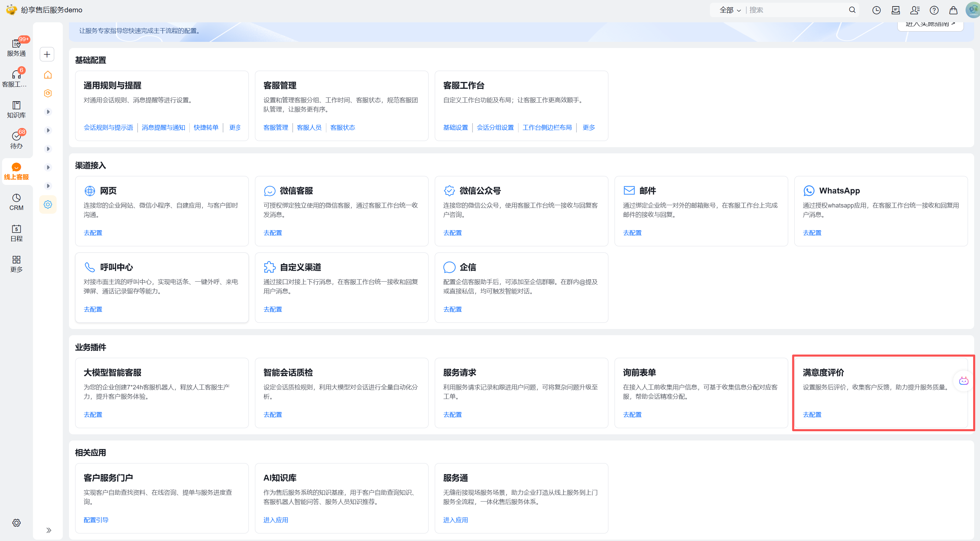Screen dimensions: 980x541
Task: Select the 线上客服 sidebar item
Action: pos(16,171)
